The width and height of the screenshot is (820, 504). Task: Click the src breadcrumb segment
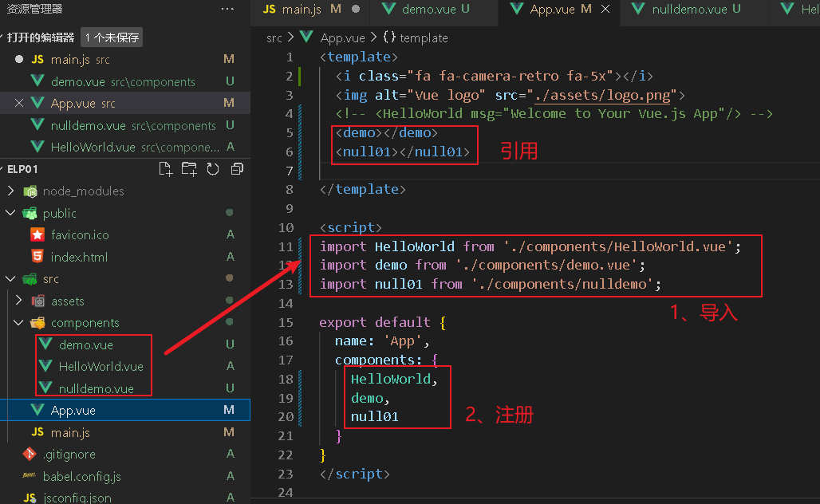274,37
